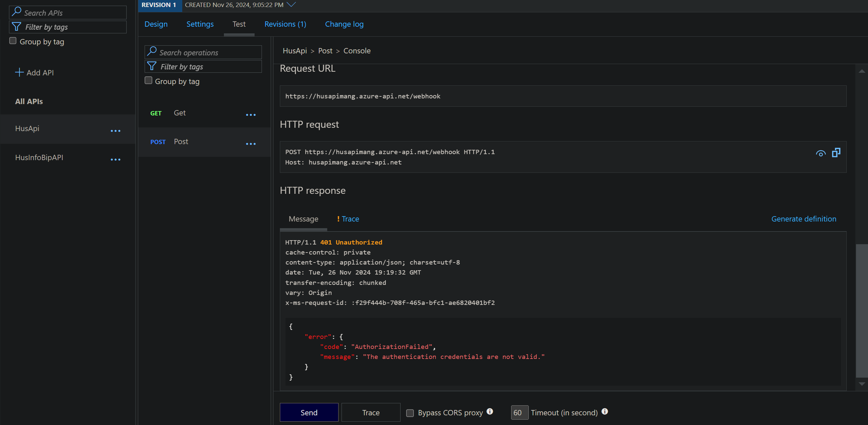Click the authentication credentials error message
This screenshot has height=425, width=868.
tap(453, 357)
